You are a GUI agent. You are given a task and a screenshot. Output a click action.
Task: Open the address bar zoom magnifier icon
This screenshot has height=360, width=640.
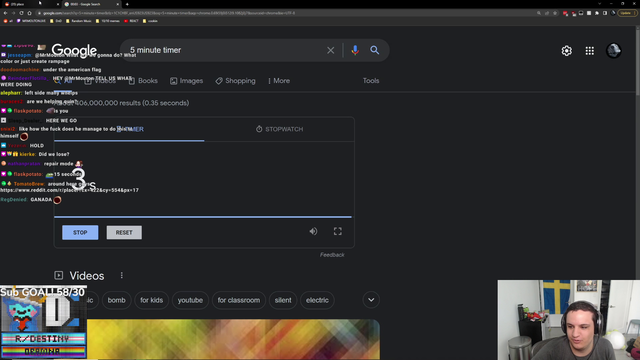tap(539, 13)
